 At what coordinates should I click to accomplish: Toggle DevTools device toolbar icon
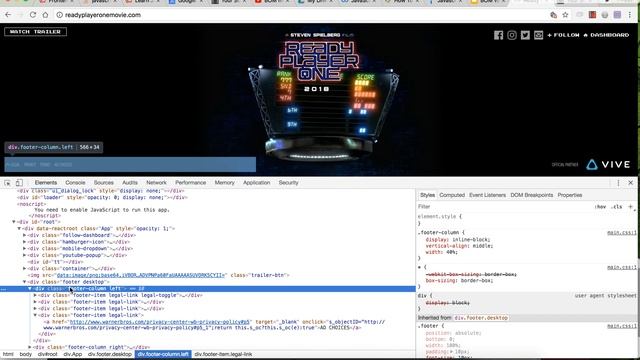click(x=19, y=183)
